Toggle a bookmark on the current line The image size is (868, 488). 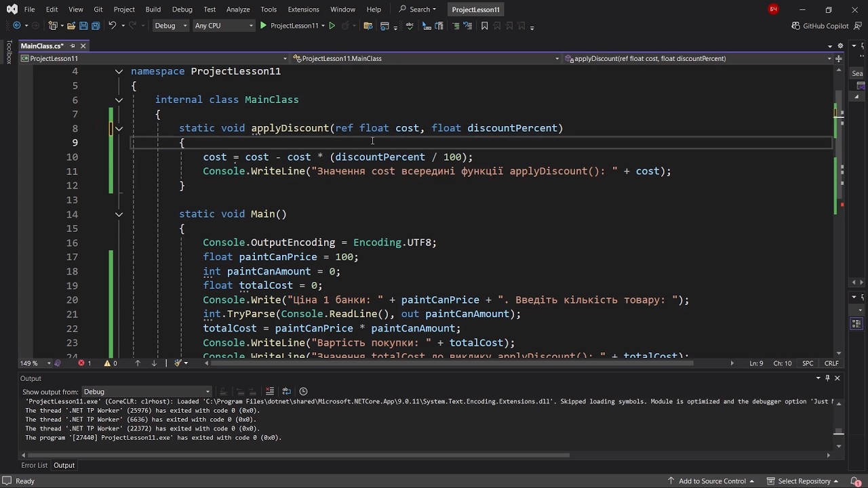point(484,26)
